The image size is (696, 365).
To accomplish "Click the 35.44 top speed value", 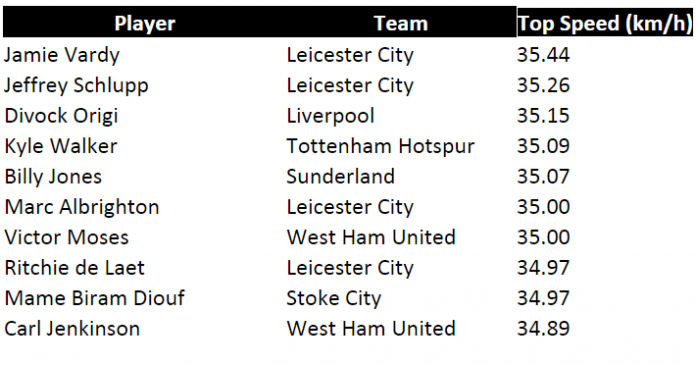I will point(543,55).
